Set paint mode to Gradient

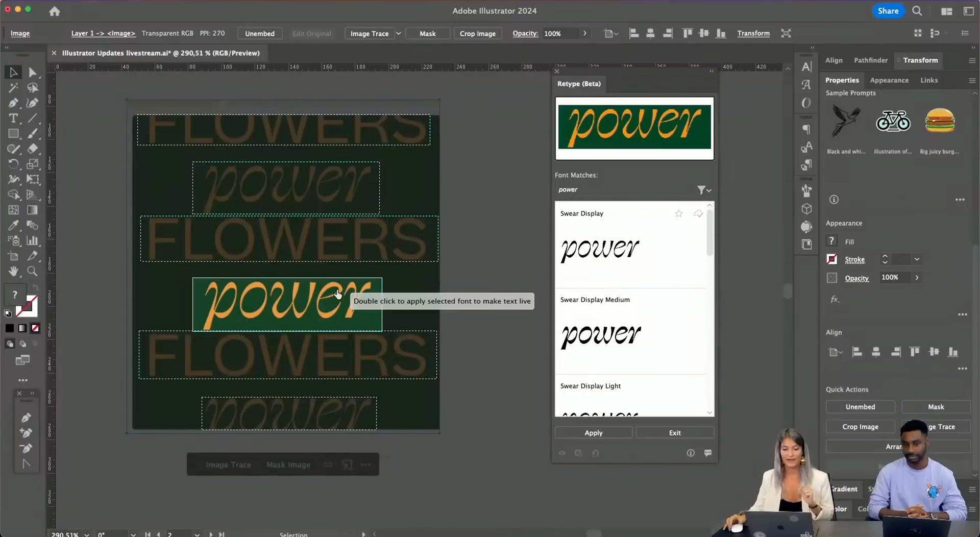pyautogui.click(x=22, y=328)
